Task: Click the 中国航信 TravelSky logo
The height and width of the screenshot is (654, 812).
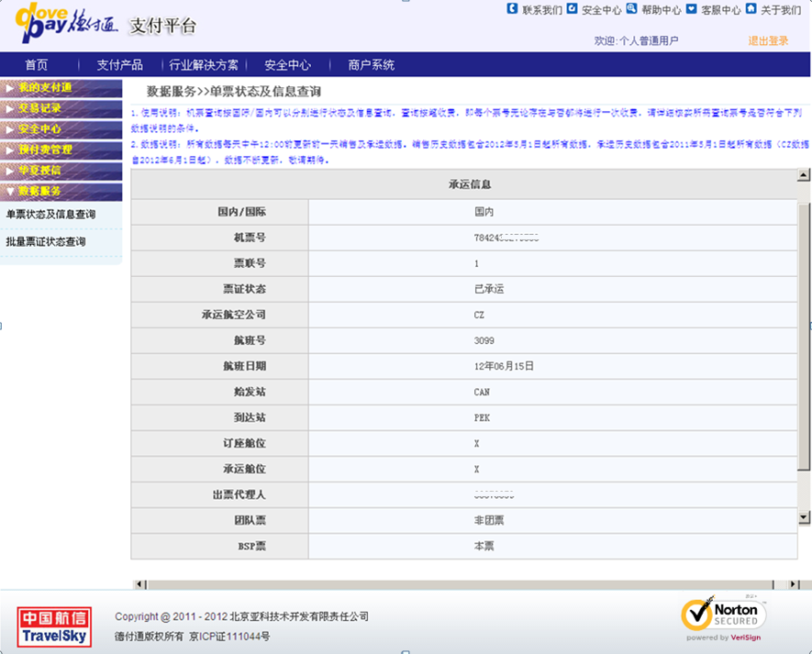Action: [55, 626]
